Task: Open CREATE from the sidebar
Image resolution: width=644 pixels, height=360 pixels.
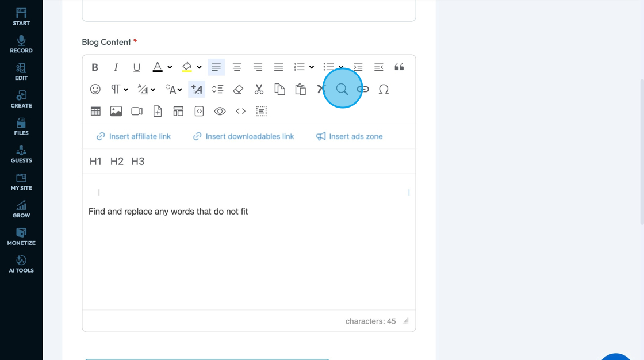Action: (21, 99)
